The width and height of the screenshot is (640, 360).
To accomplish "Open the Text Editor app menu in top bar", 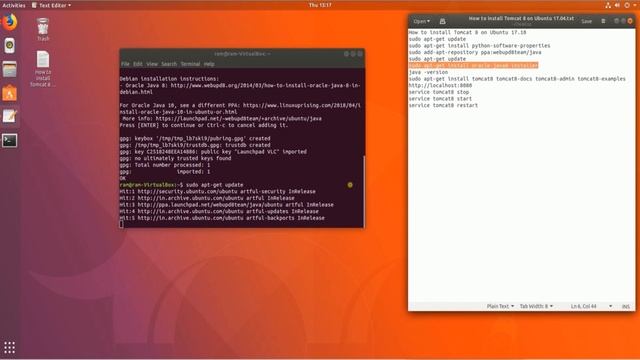I will 51,5.
